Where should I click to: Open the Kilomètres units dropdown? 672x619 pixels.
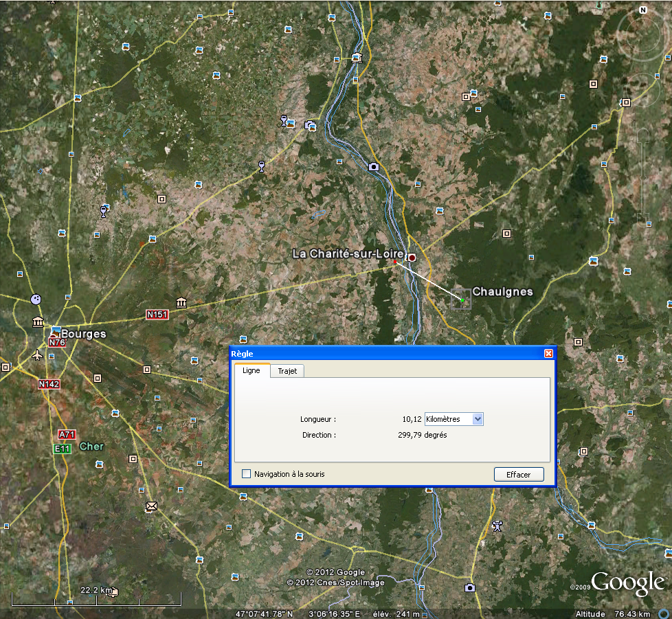(x=454, y=419)
